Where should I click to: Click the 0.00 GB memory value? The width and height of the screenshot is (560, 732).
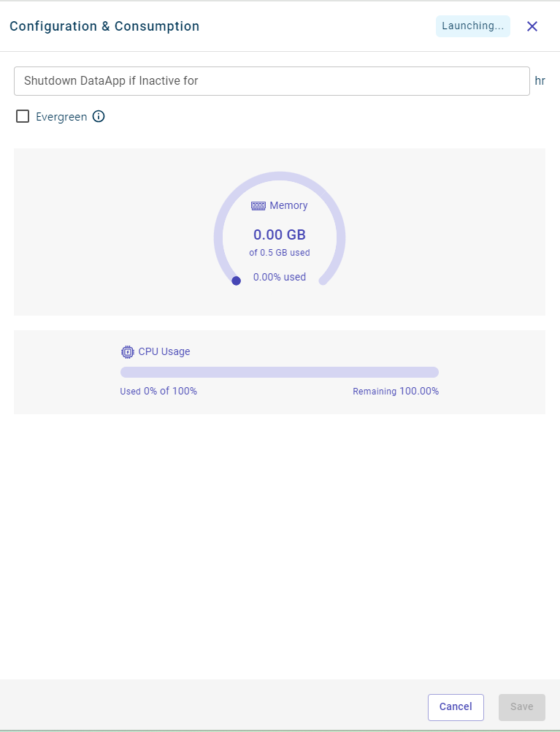click(x=280, y=235)
